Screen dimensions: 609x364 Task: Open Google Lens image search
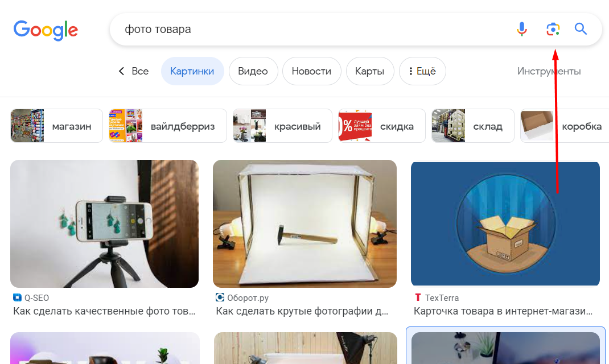click(552, 29)
